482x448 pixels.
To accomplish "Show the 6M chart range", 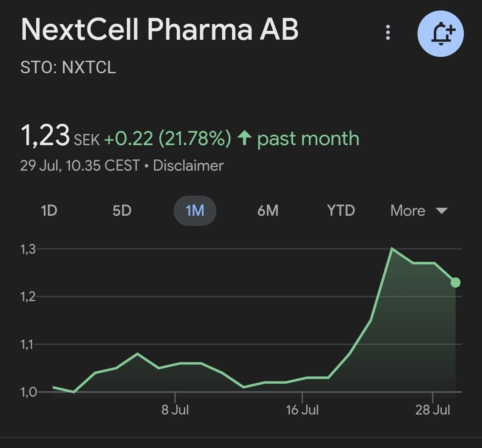I will point(268,210).
